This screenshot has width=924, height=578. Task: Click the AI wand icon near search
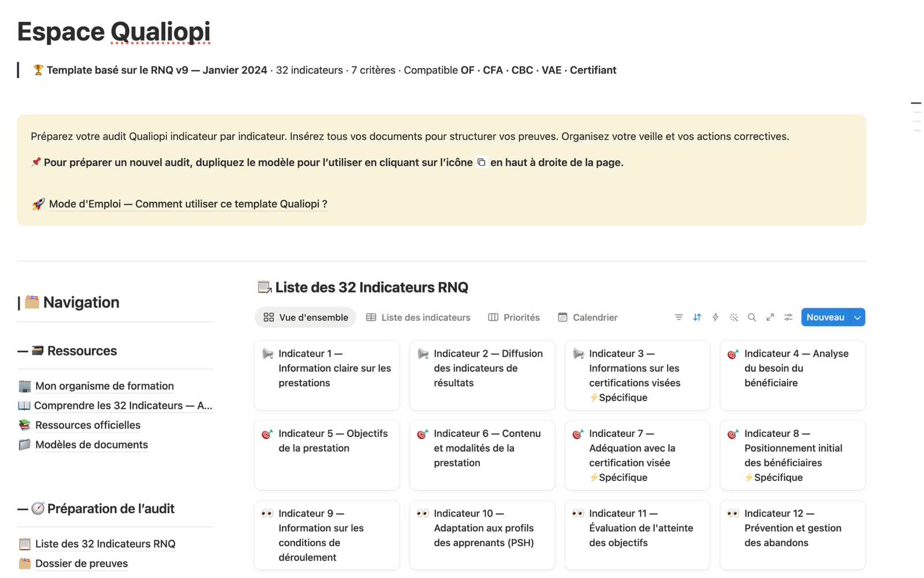tap(733, 317)
